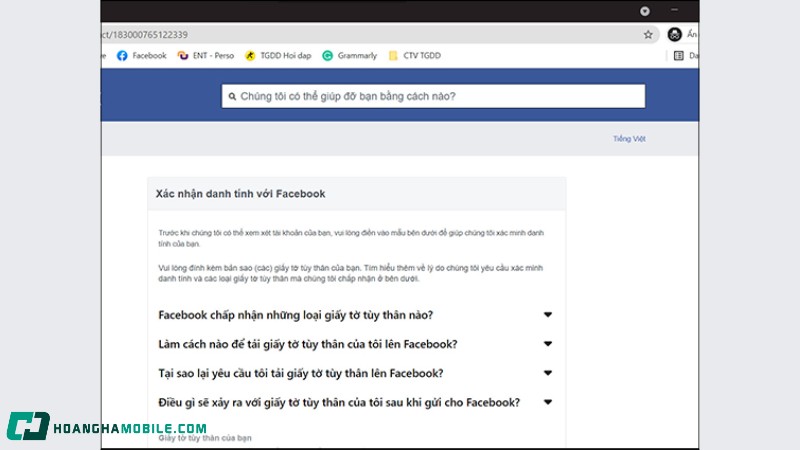This screenshot has width=800, height=450.
Task: Bookmark this page with the star icon
Action: click(648, 35)
